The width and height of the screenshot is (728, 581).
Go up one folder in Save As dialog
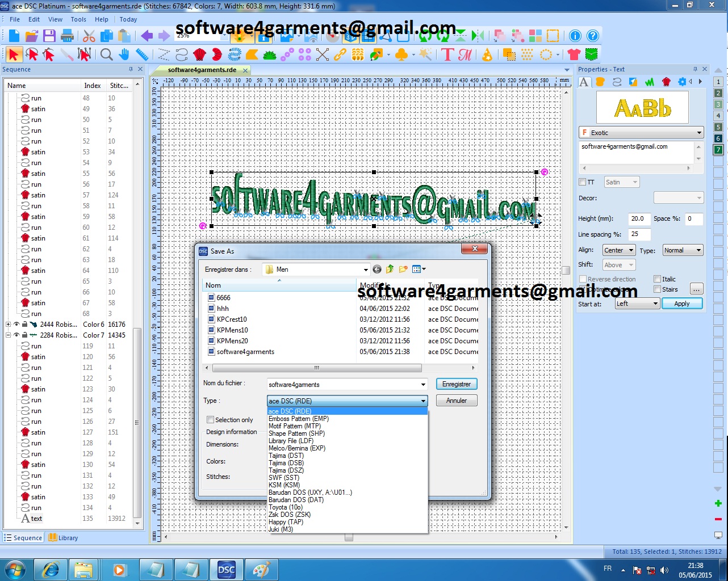pyautogui.click(x=390, y=269)
